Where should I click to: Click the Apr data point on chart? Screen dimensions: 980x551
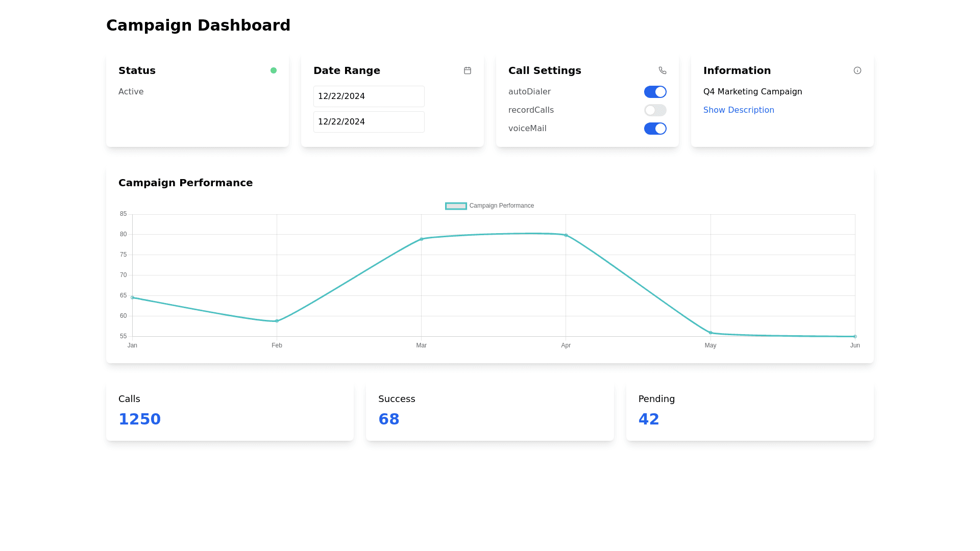(x=566, y=235)
